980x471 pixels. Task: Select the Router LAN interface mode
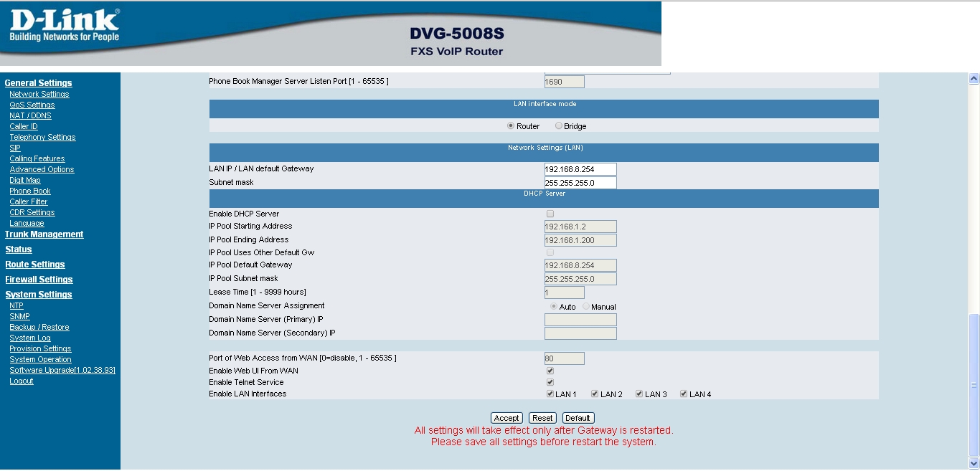511,126
